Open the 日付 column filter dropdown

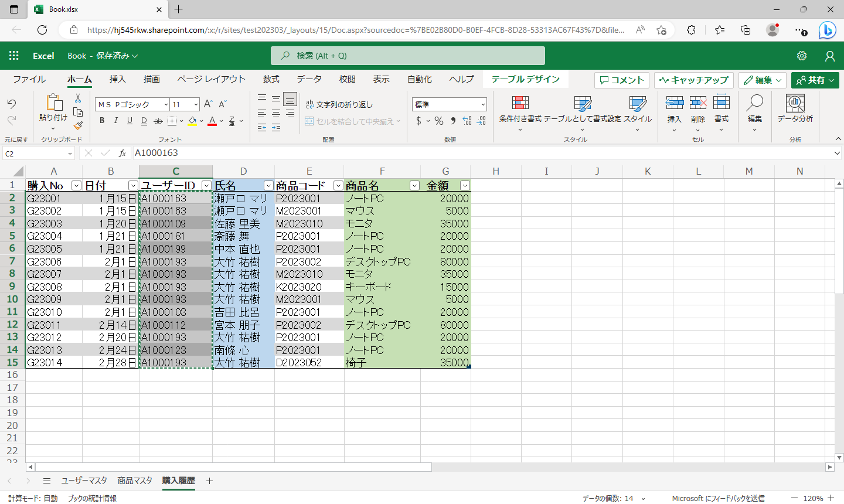(x=133, y=185)
